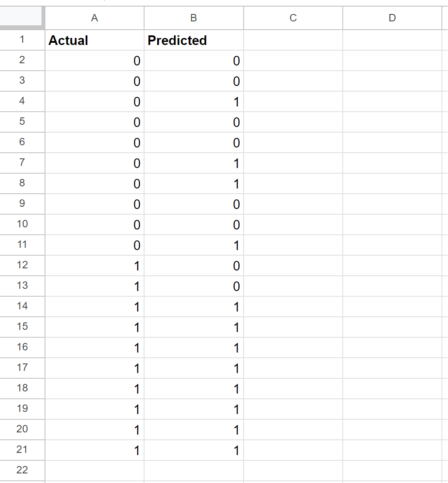Click cell A21 in the last data row
The height and width of the screenshot is (483, 448).
94,450
